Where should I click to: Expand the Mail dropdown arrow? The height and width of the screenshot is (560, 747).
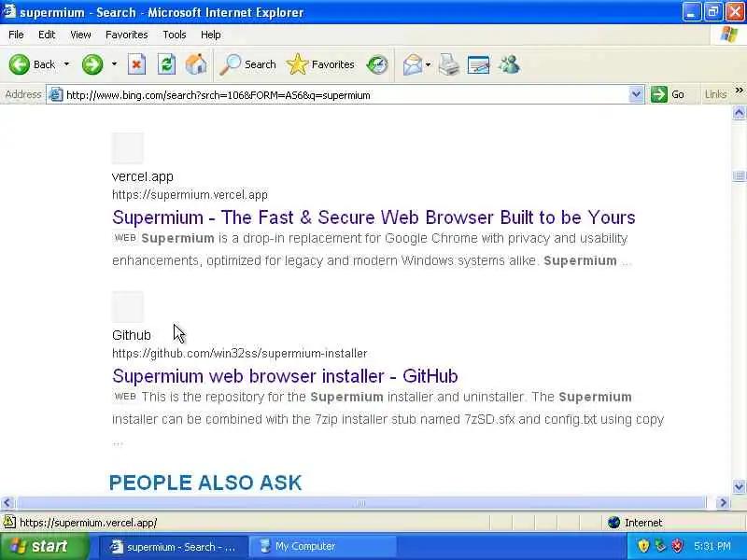tap(428, 64)
